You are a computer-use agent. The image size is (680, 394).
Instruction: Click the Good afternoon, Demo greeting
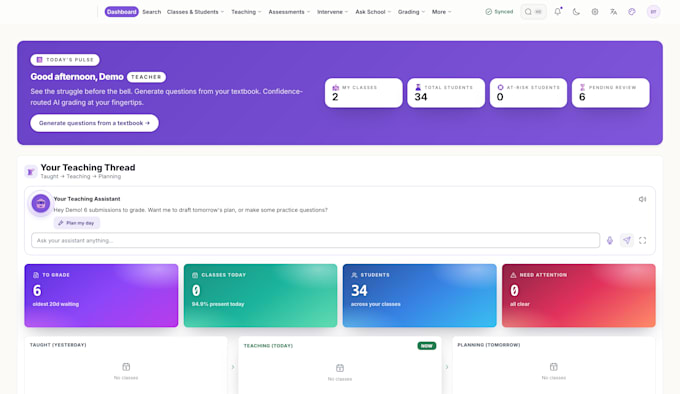coord(77,77)
